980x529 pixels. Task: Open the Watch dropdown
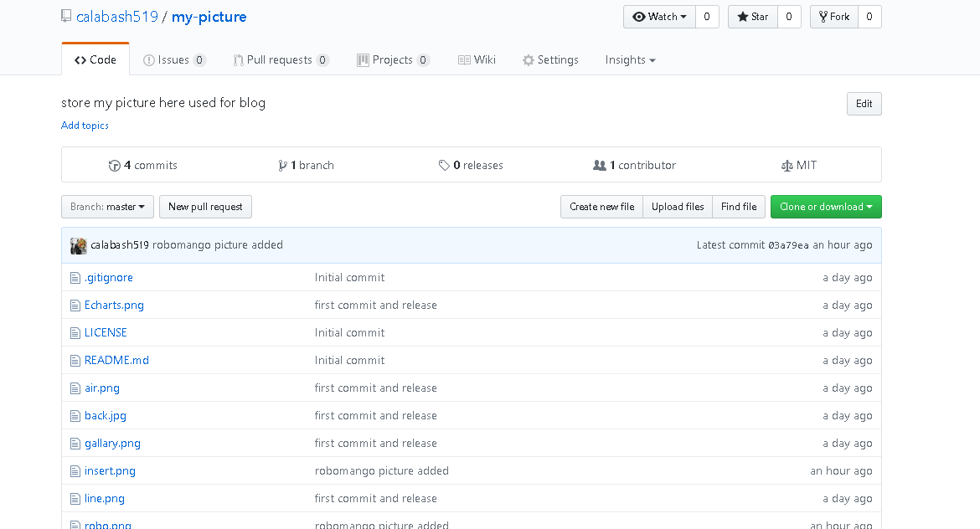[x=659, y=17]
